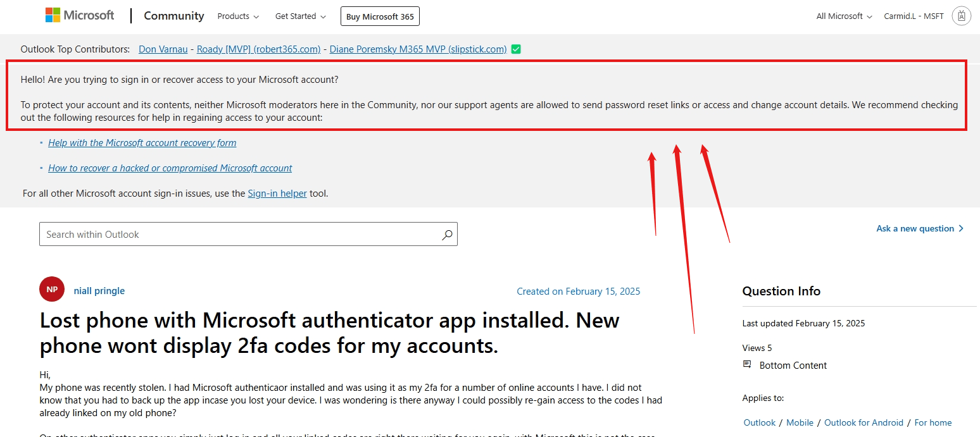980x437 pixels.
Task: Click the green checkmark badge icon
Action: tap(516, 49)
